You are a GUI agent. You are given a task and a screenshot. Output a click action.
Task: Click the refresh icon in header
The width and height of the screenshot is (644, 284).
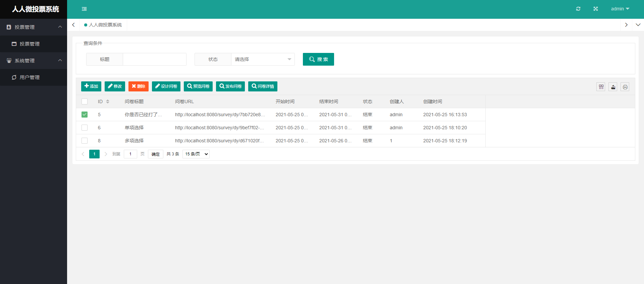click(578, 9)
